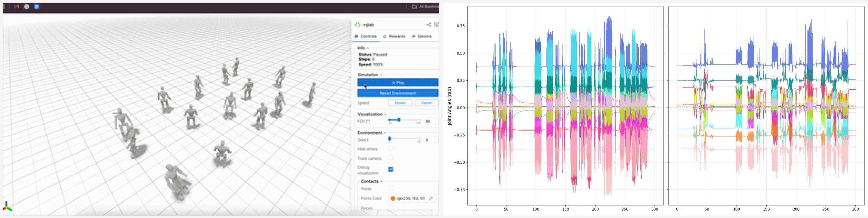Viewport: 868px width, 218px height.
Task: Click the mjlab logo icon
Action: point(358,25)
